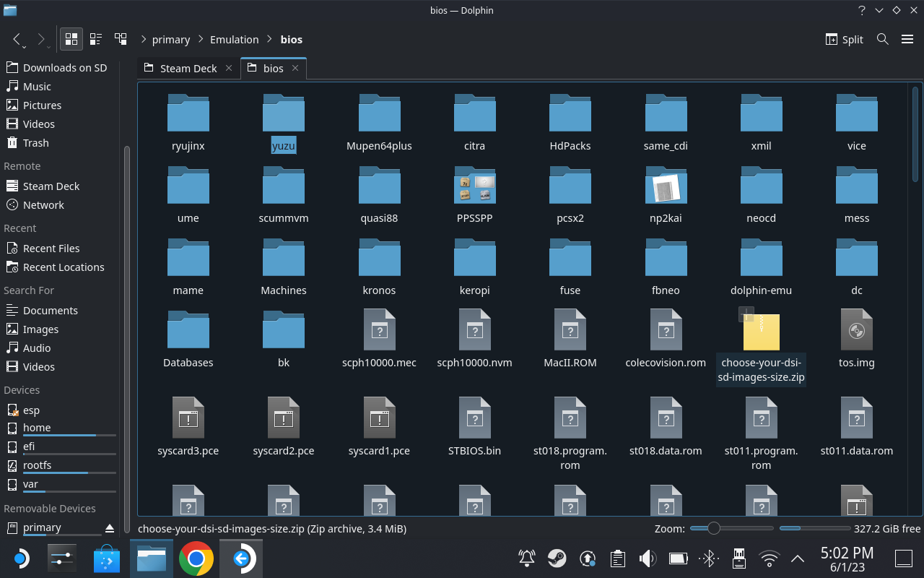Switch to Icons view mode
The height and width of the screenshot is (578, 924).
pyautogui.click(x=71, y=39)
